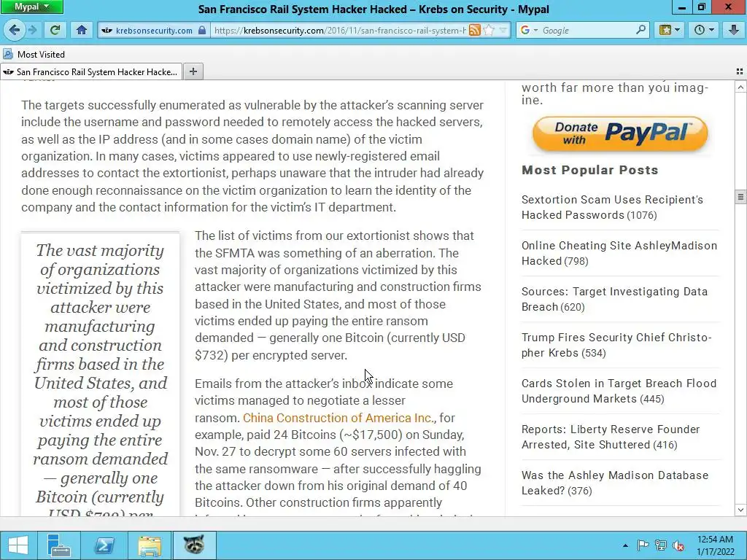Open Sextortion Scam Uses Recipient's Hacked Passwords
This screenshot has height=560, width=747.
(612, 207)
